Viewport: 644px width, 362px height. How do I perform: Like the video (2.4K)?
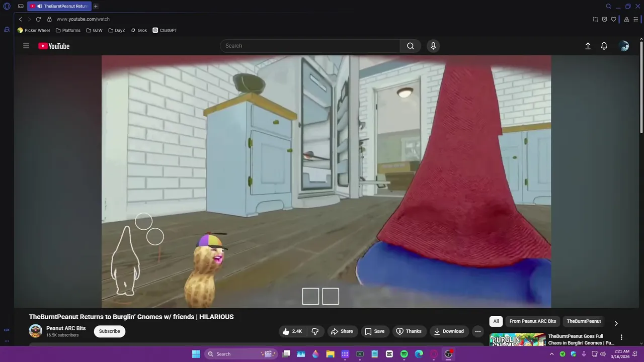pos(292,331)
